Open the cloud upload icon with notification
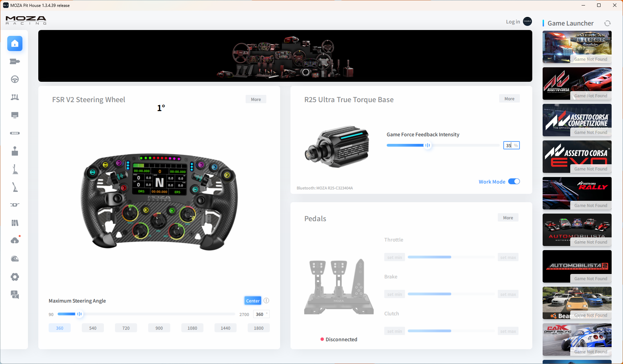623x364 pixels. pos(15,240)
